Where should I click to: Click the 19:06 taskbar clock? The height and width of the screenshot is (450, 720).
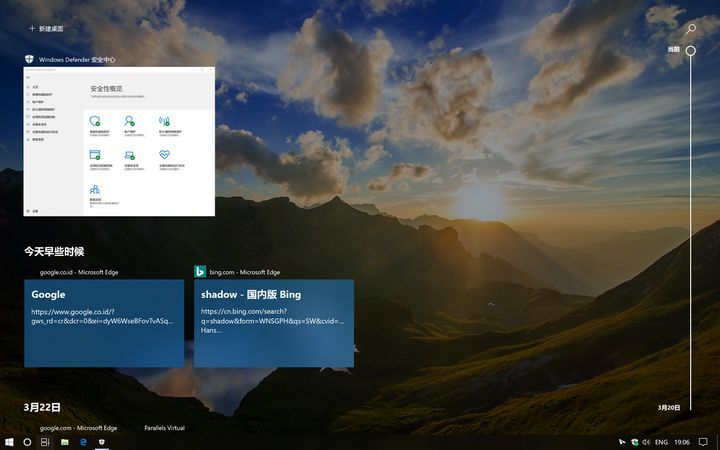(x=682, y=441)
